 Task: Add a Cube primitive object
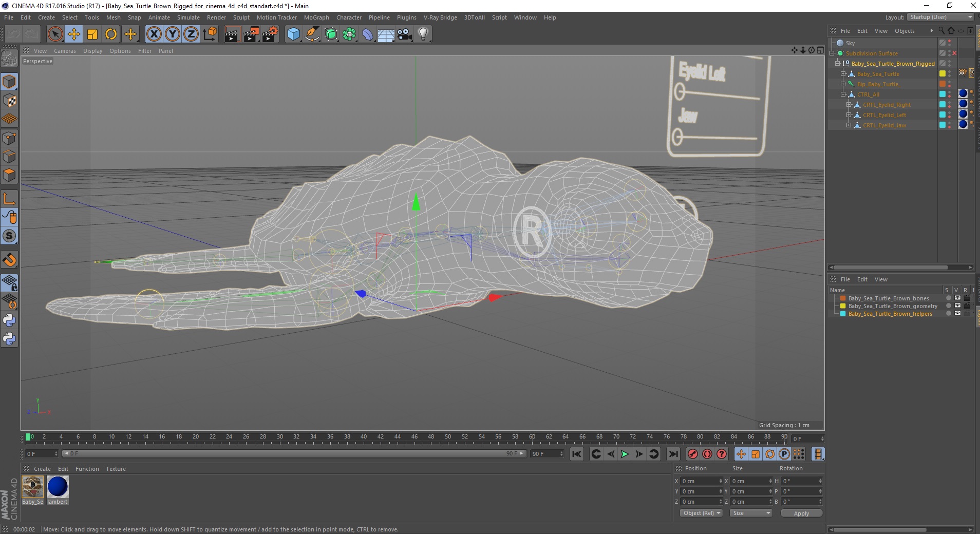click(x=293, y=34)
